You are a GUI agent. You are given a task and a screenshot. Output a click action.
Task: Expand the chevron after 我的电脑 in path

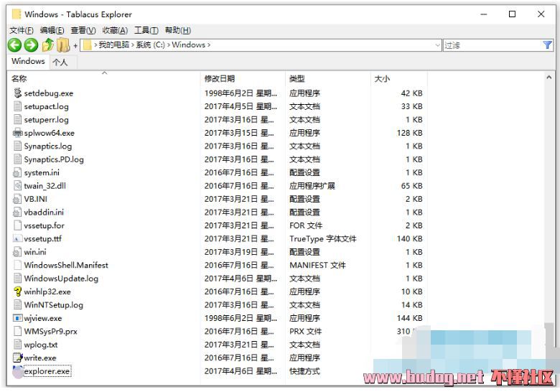click(x=133, y=45)
